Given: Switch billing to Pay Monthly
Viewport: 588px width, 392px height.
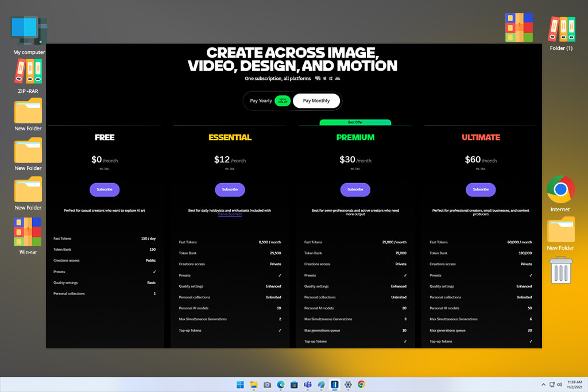Looking at the screenshot, I should 316,101.
